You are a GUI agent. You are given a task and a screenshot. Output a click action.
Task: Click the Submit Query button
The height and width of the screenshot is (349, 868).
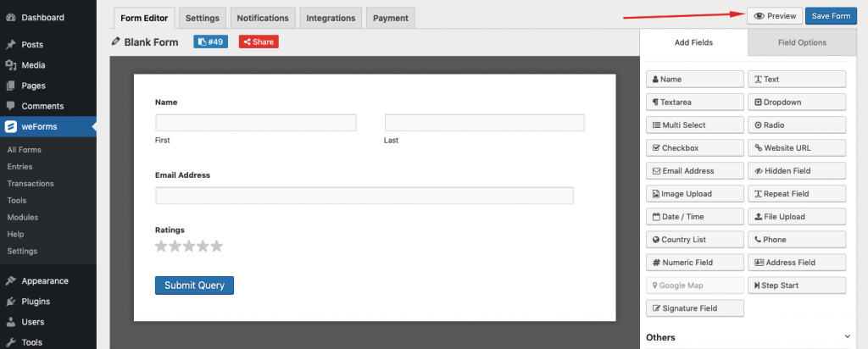coord(194,285)
